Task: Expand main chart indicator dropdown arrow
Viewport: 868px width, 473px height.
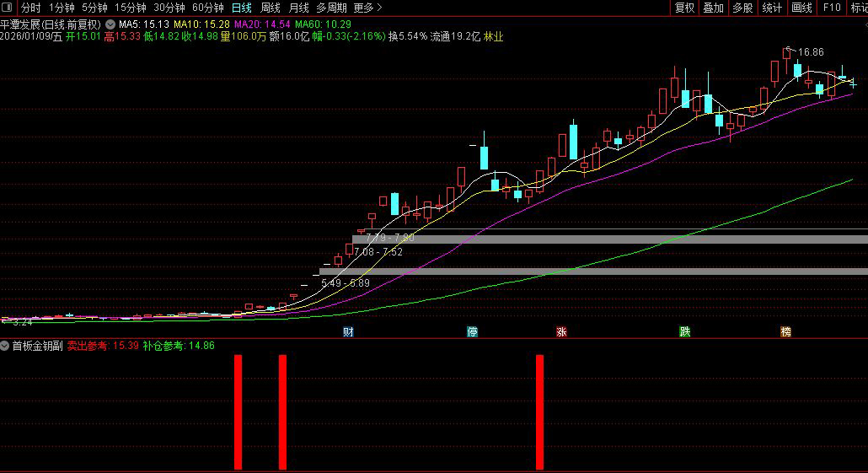Action: pos(110,24)
